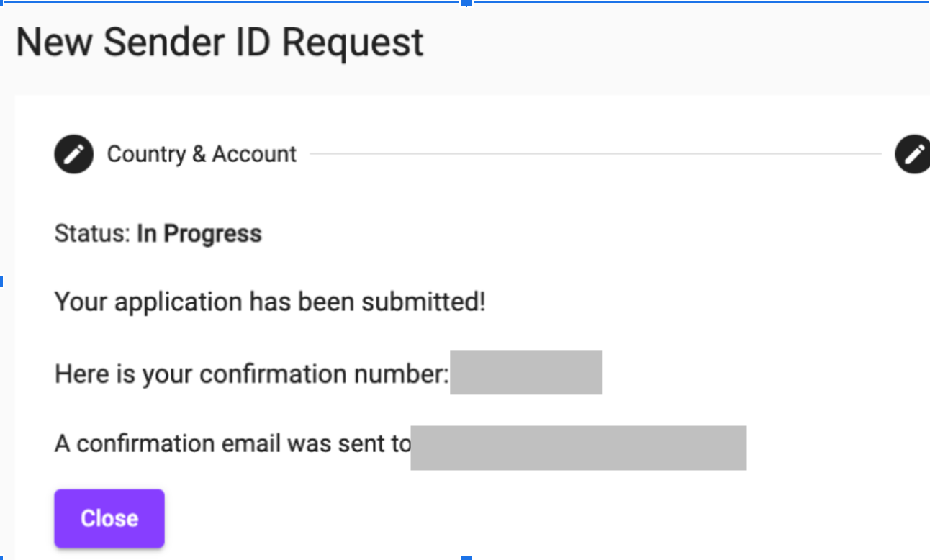Select the Country & Account step label

(x=202, y=154)
